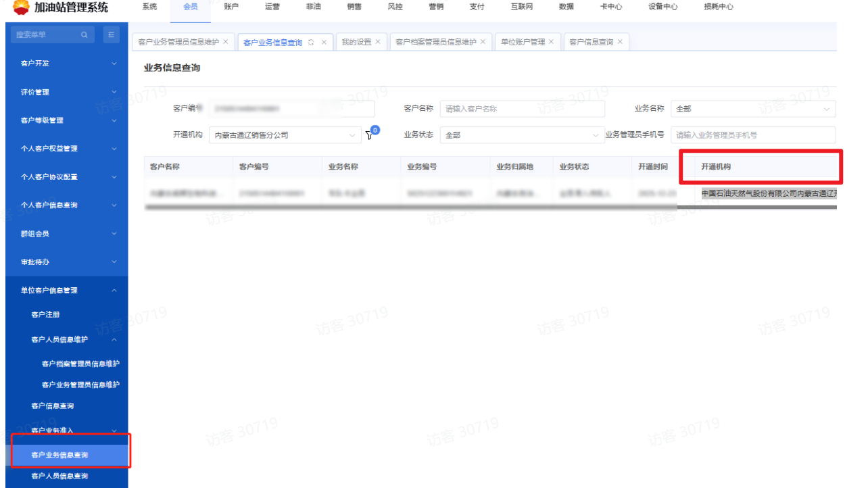Screen dimensions: 868x488
Task: Click the horizontal scrollbar under the table
Action: point(406,208)
